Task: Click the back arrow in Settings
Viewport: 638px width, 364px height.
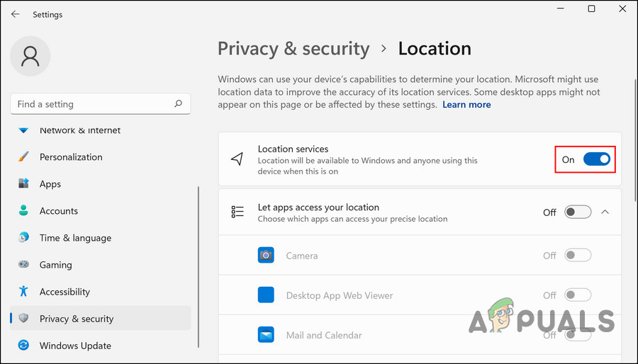Action: point(15,14)
